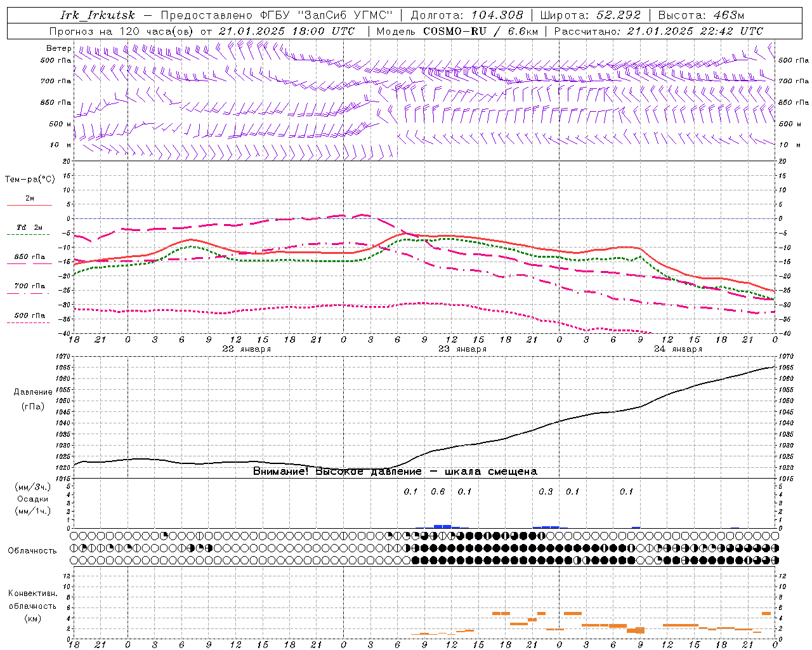The width and height of the screenshot is (812, 650).
Task: Click the 'Прогноз на 120 часа(ов)' forecast header
Action: click(122, 31)
